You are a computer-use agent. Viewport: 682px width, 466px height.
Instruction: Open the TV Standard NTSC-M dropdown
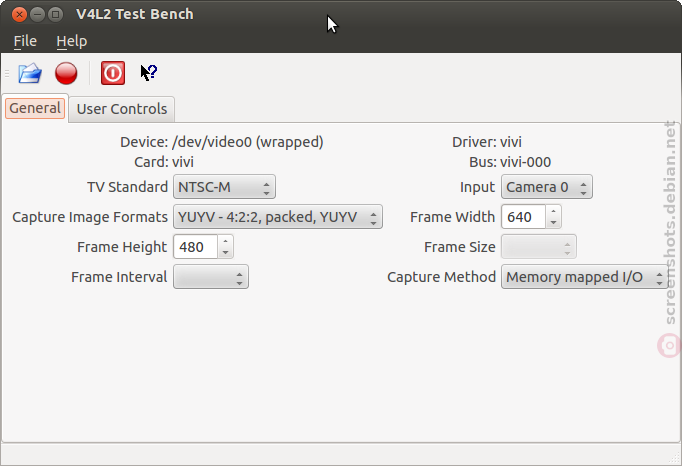pyautogui.click(x=224, y=187)
